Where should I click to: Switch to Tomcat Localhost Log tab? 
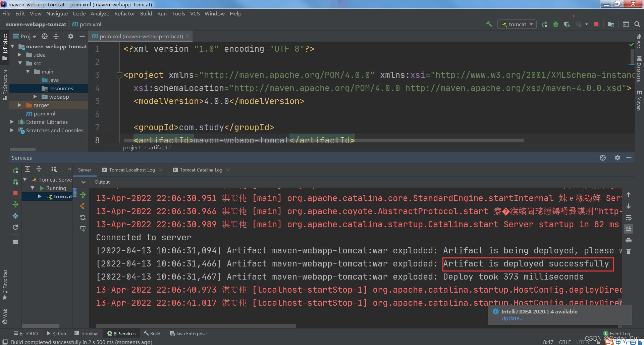(132, 170)
